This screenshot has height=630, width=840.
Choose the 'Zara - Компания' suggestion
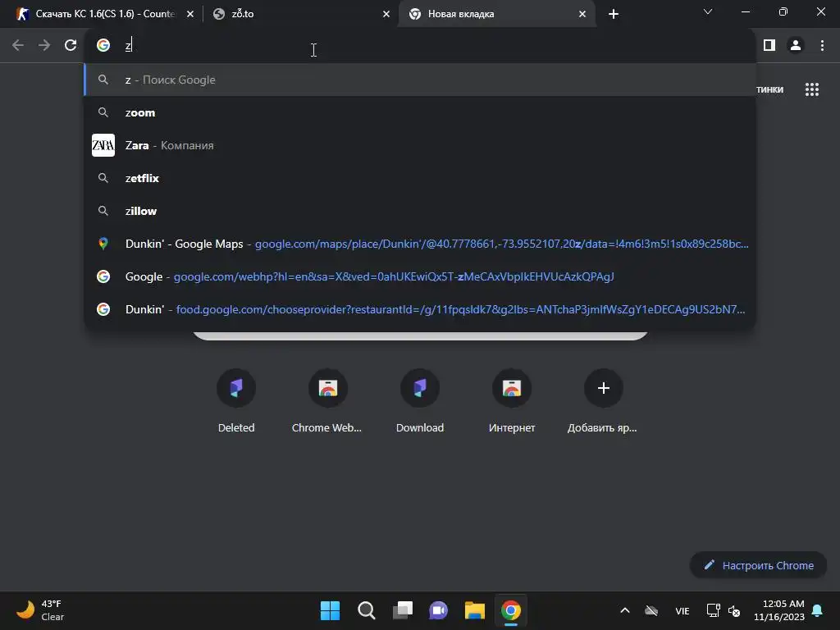point(420,145)
